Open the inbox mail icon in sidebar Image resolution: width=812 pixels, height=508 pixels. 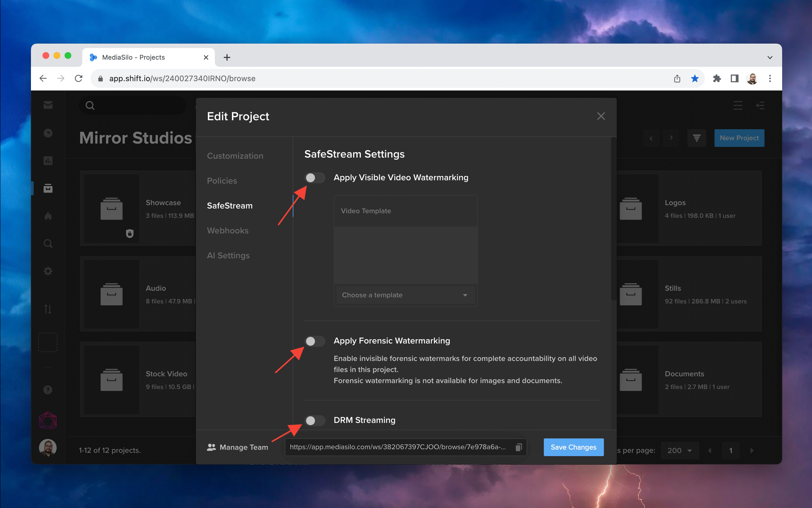click(48, 105)
